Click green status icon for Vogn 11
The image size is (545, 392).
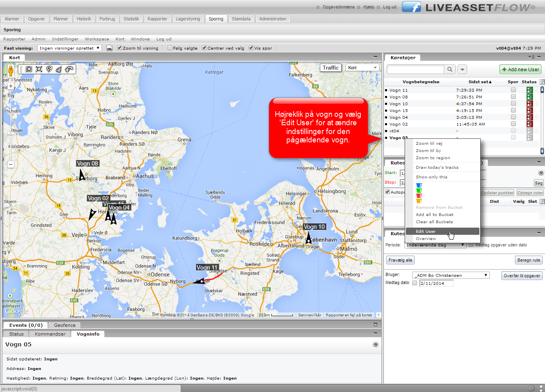pos(529,90)
